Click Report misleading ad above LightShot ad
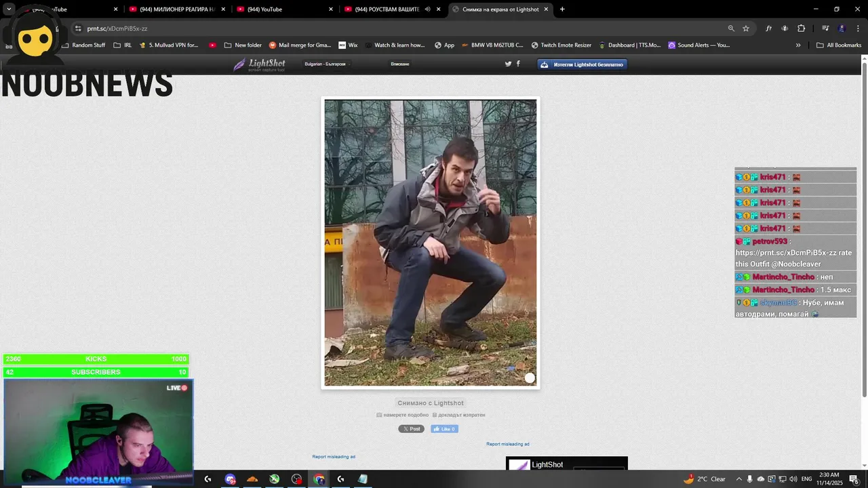 pyautogui.click(x=508, y=444)
